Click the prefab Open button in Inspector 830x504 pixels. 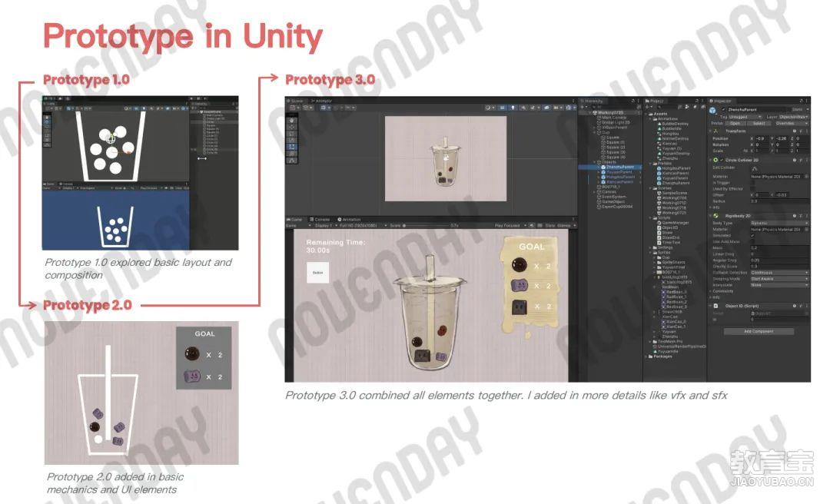pyautogui.click(x=735, y=124)
